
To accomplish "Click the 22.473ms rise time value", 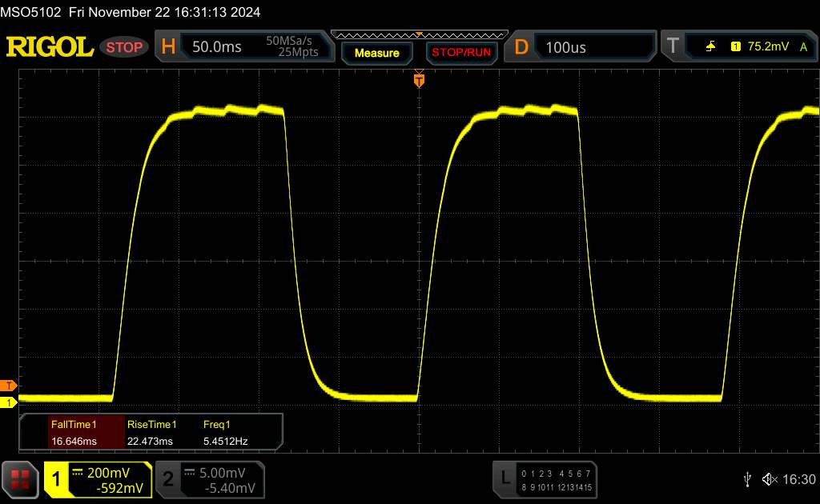I will [x=150, y=442].
